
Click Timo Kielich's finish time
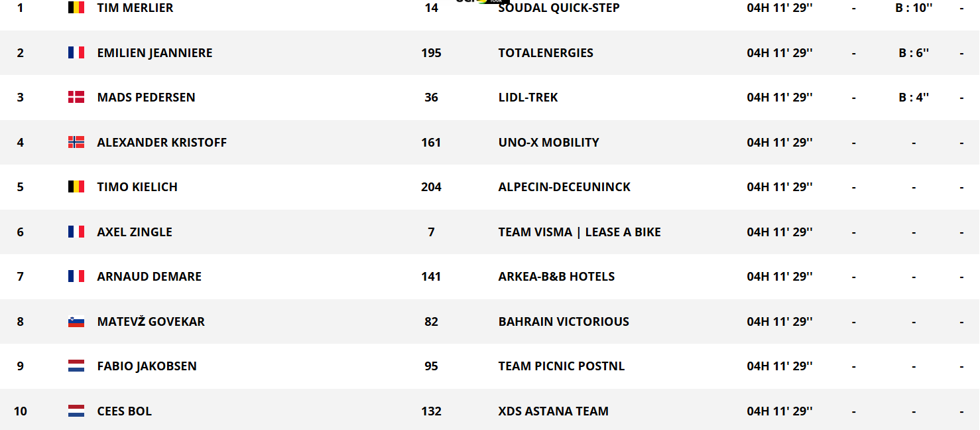tap(780, 186)
